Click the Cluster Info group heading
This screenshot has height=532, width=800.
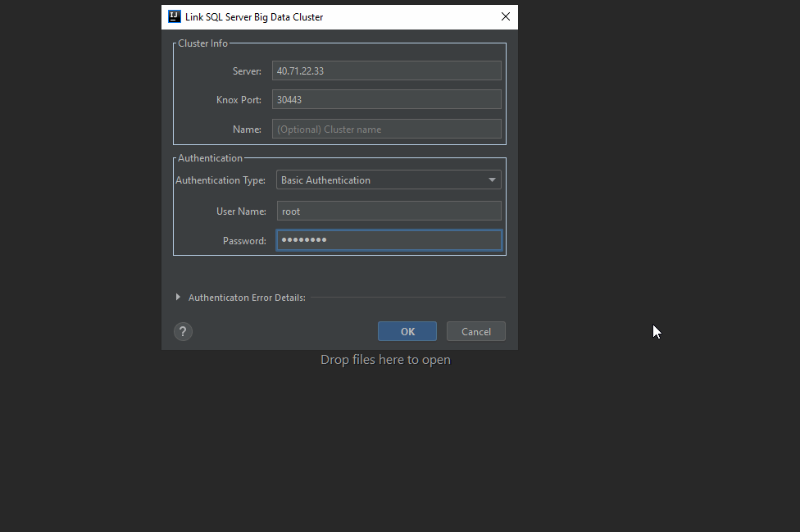(x=202, y=43)
